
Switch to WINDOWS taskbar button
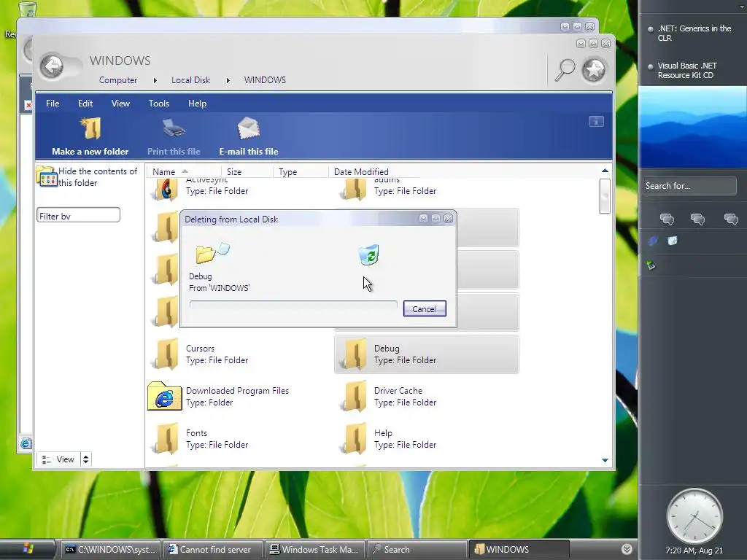point(519,549)
